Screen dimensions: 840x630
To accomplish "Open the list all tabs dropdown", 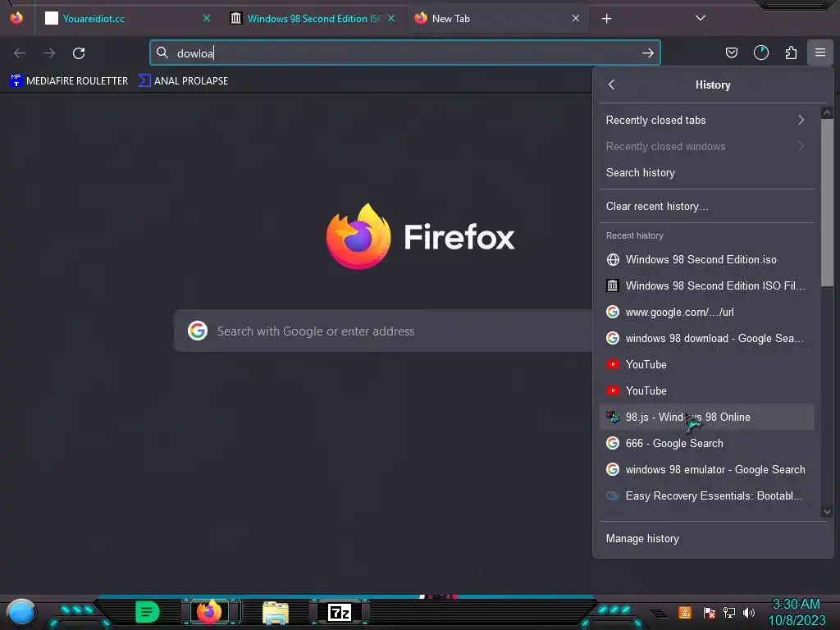I will (700, 18).
